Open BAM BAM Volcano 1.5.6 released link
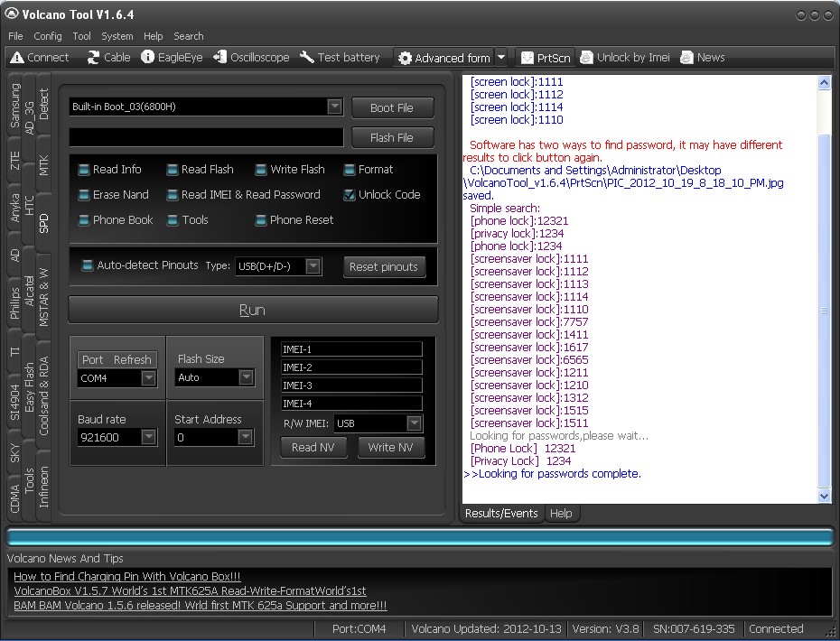The height and width of the screenshot is (641, 840). pyautogui.click(x=200, y=605)
